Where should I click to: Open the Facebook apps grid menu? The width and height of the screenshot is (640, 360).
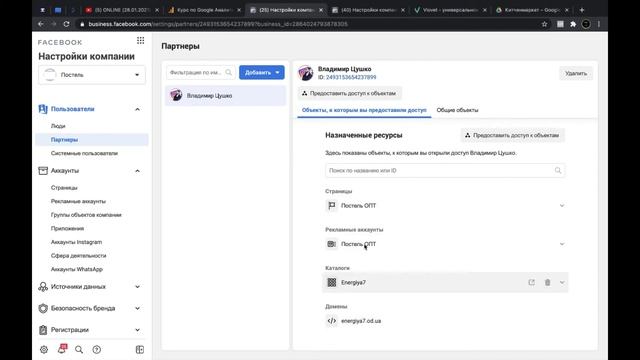[140, 40]
